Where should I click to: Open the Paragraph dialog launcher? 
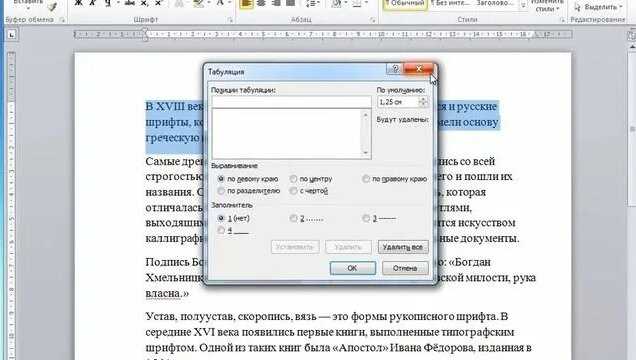click(x=372, y=19)
